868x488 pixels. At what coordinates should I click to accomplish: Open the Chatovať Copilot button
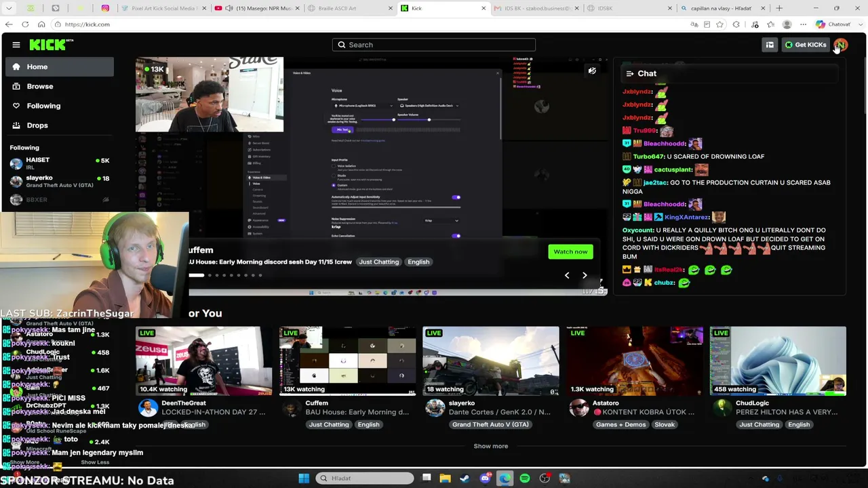pyautogui.click(x=833, y=24)
